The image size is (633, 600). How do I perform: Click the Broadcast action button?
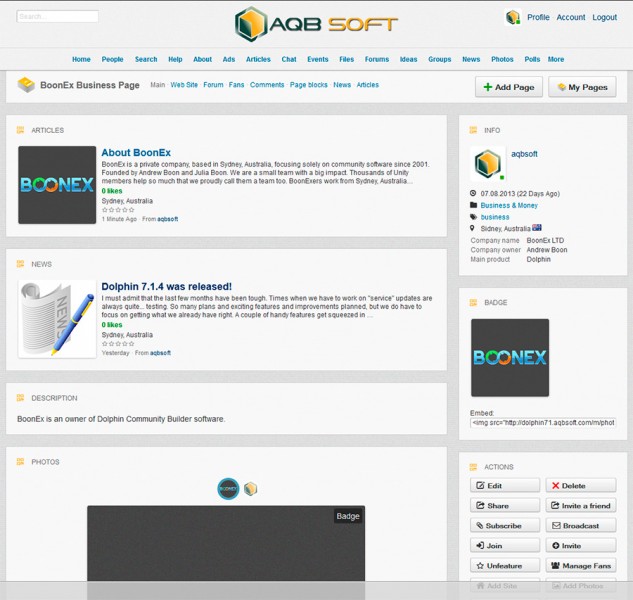581,525
